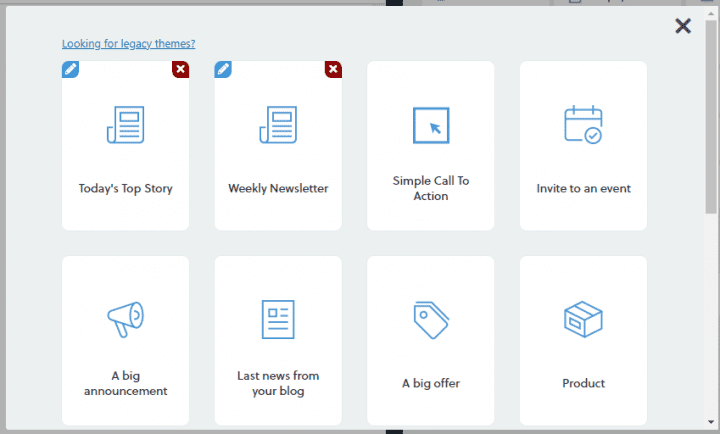Screen dimensions: 720x434
Task: Click the A big announcement label
Action: click(x=125, y=383)
